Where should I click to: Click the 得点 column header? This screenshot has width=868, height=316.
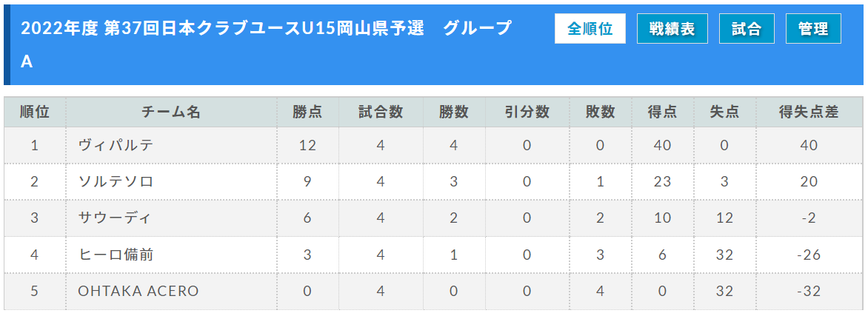coord(663,112)
